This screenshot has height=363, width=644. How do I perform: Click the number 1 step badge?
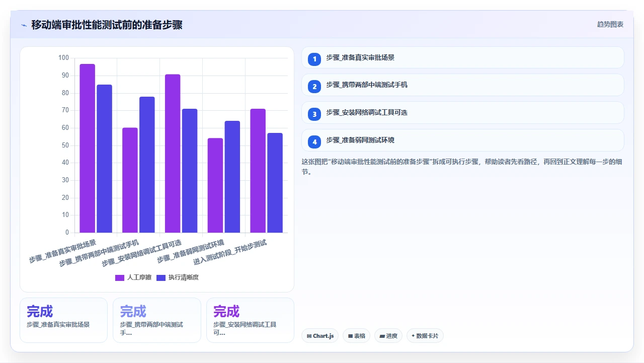coord(314,59)
